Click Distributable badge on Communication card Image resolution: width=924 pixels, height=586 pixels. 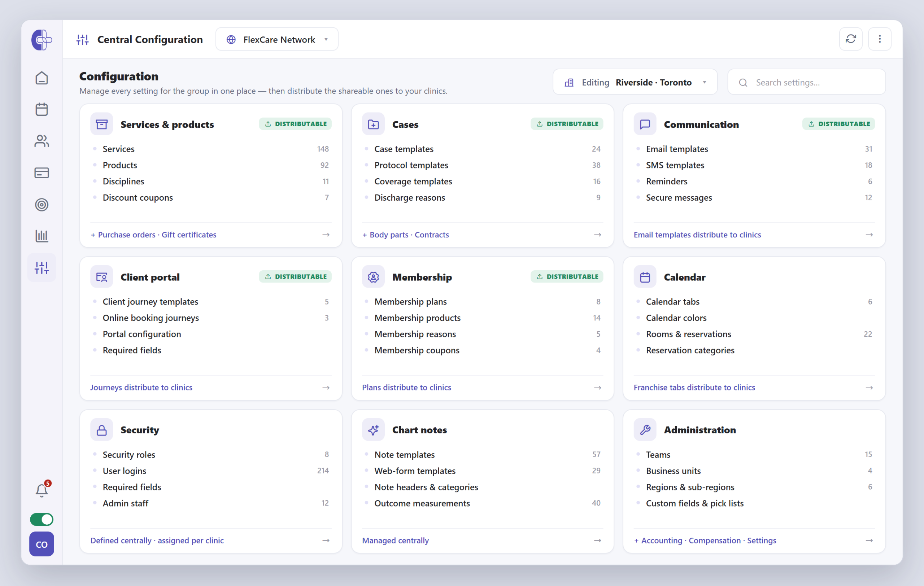(x=838, y=124)
